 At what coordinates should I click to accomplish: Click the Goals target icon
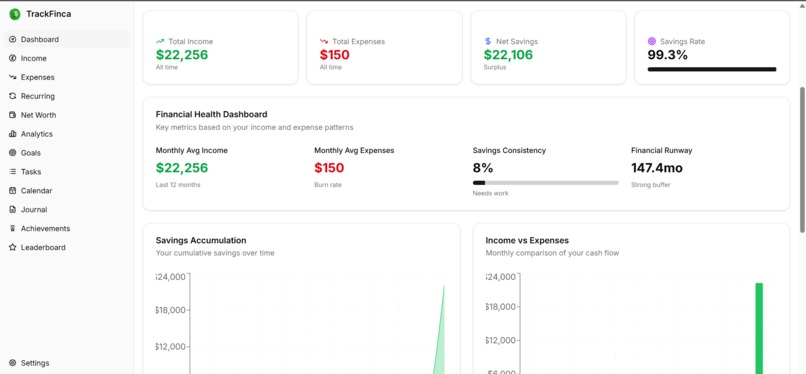(x=13, y=153)
